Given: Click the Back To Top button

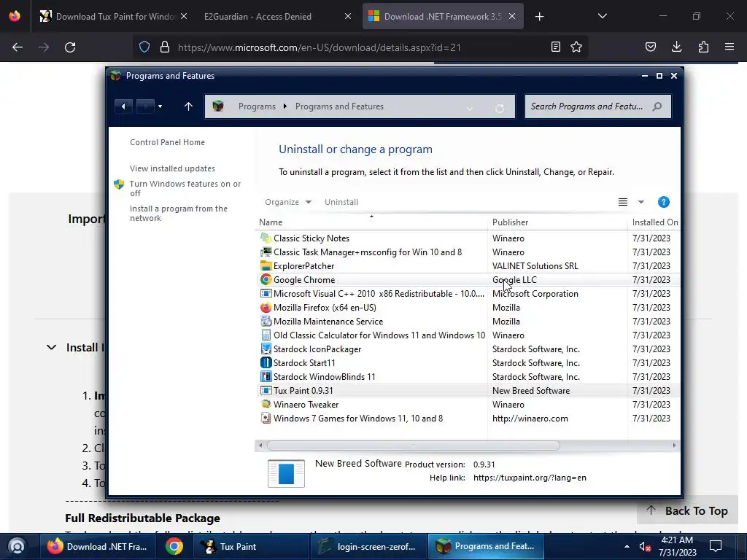Looking at the screenshot, I should coord(687,511).
